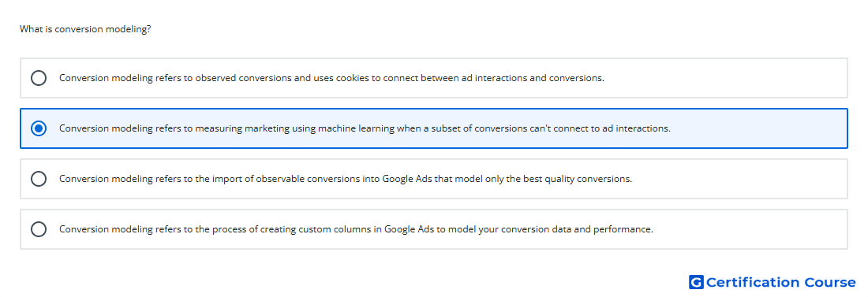Click the selected machine learning radio button
The image size is (868, 297).
[x=39, y=128]
